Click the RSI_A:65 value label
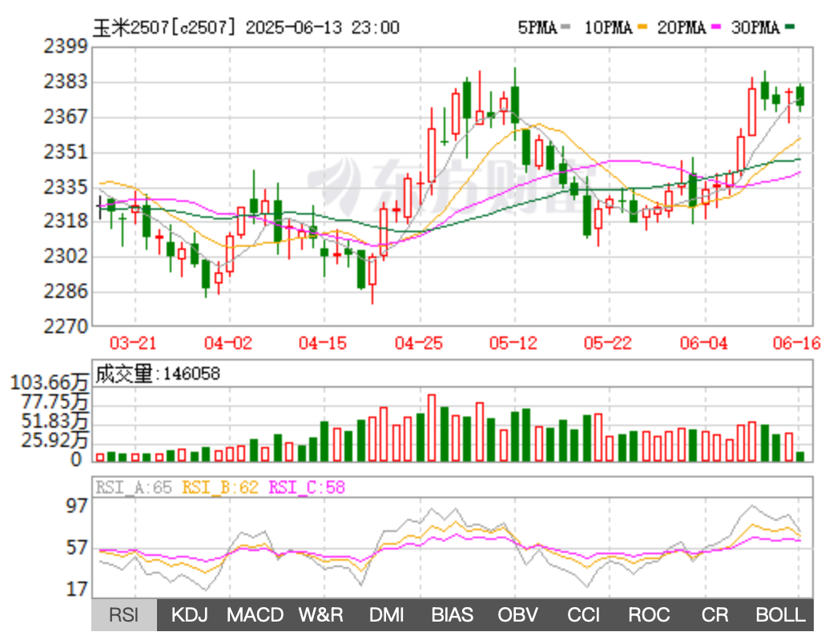 point(134,487)
